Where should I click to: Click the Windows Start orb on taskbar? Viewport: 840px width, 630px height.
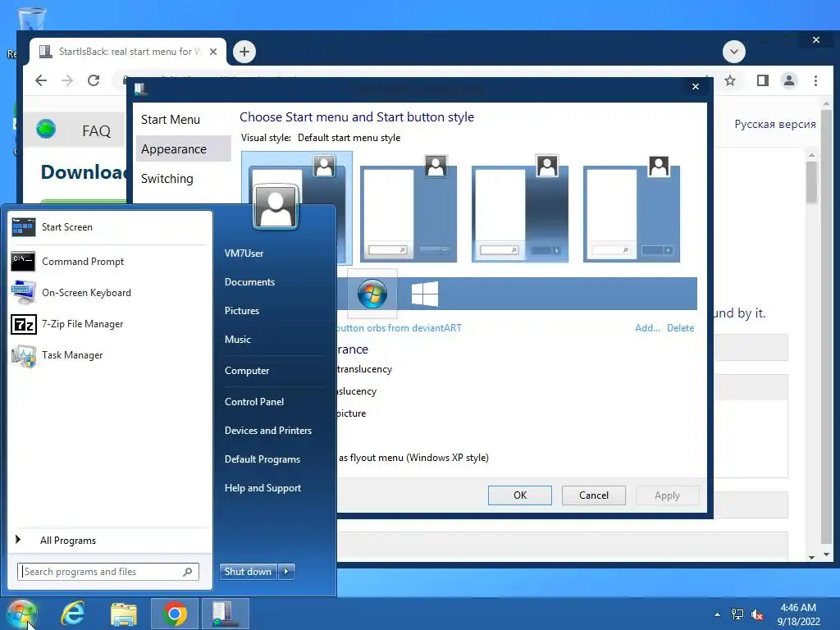tap(21, 614)
